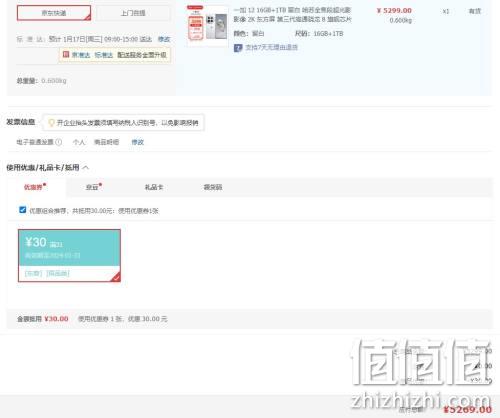Viewport: 500px width, 418px height.
Task: Click 修改 link in invoice information row
Action: (138, 142)
